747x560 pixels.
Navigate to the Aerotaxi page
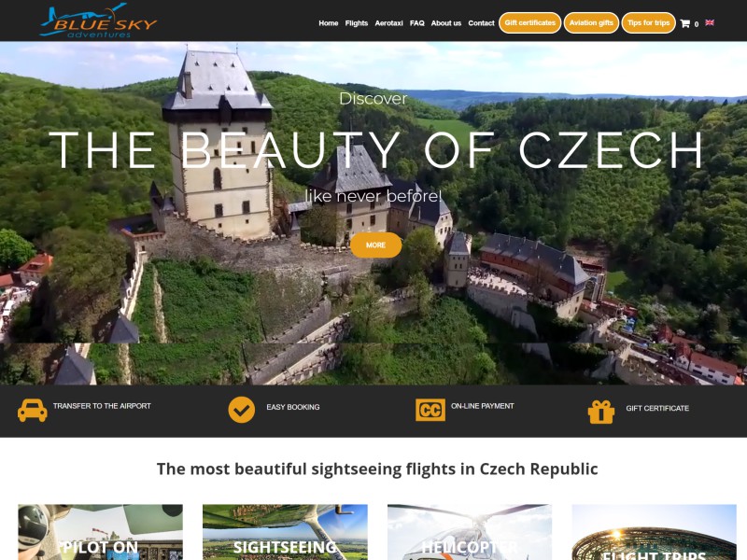(388, 22)
